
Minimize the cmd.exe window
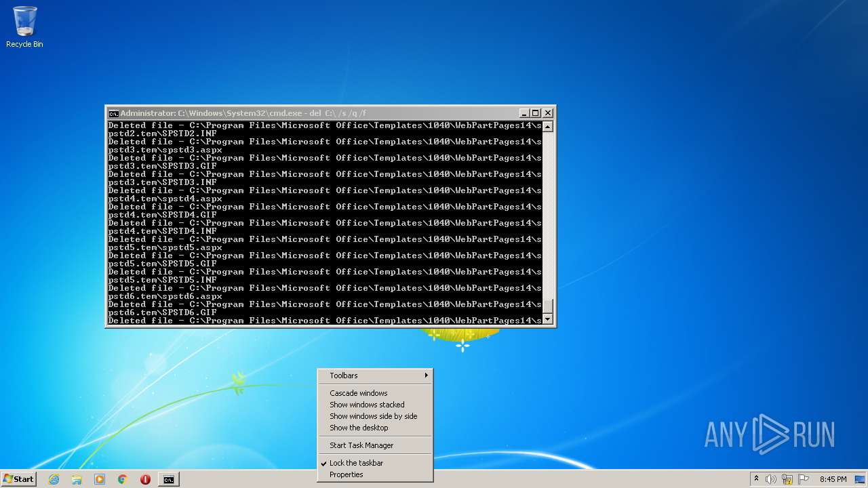click(524, 113)
